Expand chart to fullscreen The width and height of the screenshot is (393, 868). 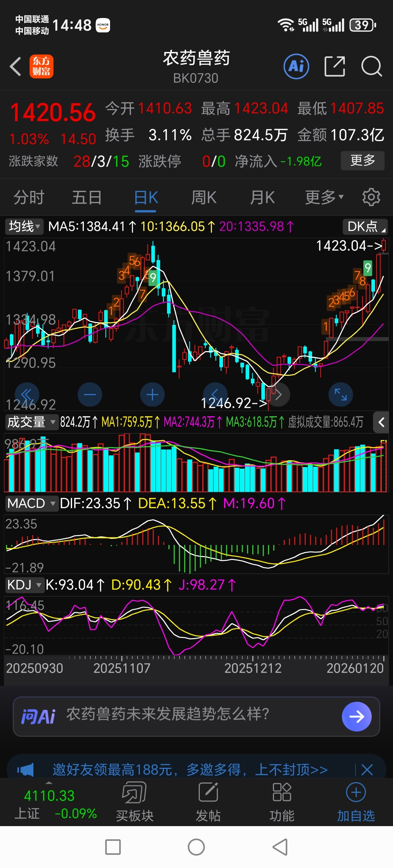click(341, 395)
